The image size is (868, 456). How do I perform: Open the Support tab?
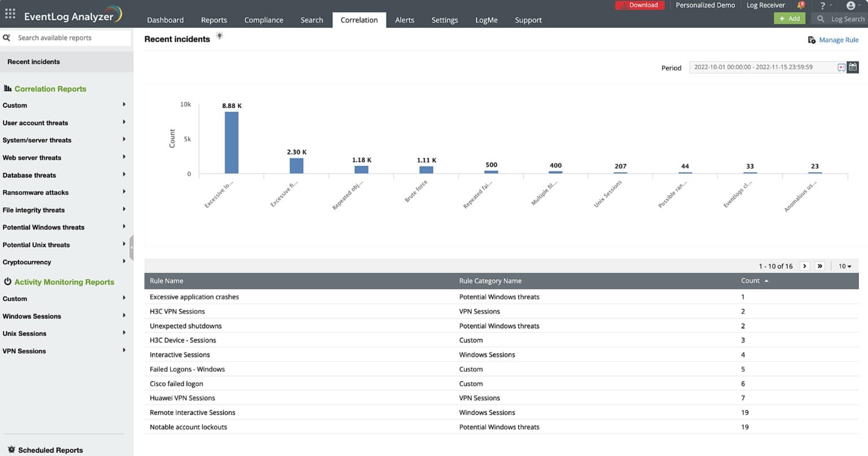click(x=528, y=20)
